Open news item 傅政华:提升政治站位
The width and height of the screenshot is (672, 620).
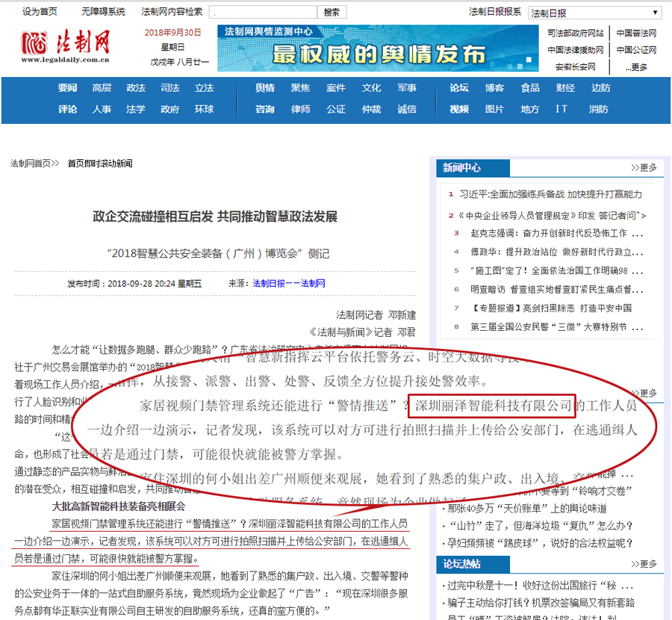(x=557, y=252)
